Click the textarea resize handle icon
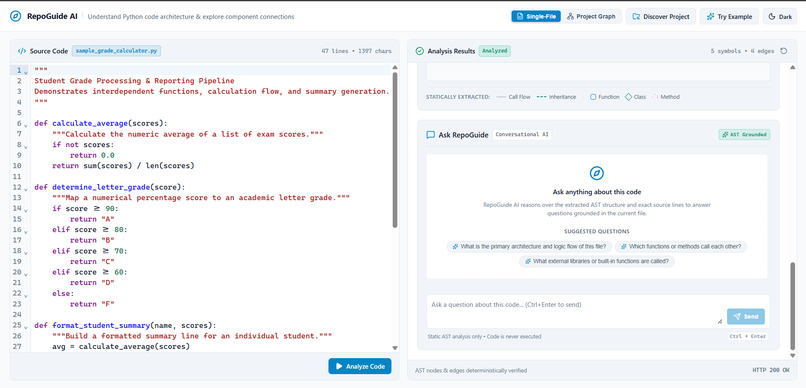806x388 pixels. click(x=720, y=321)
